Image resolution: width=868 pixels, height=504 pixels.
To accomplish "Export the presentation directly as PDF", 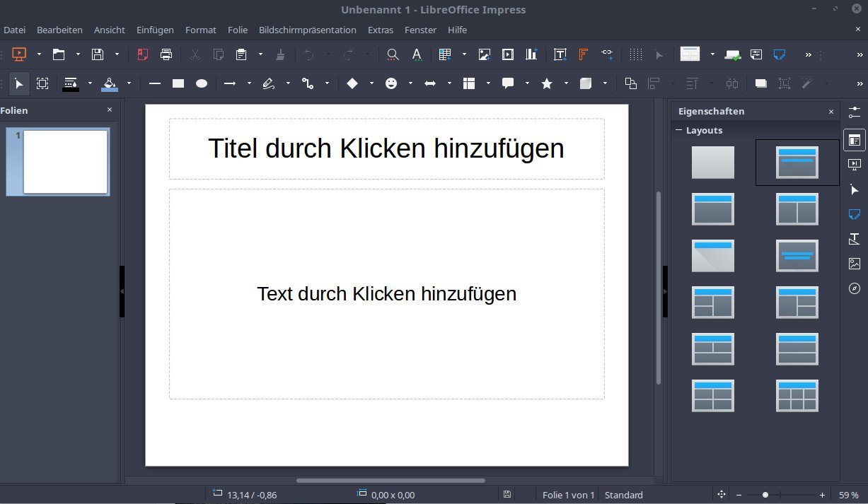I will 141,54.
